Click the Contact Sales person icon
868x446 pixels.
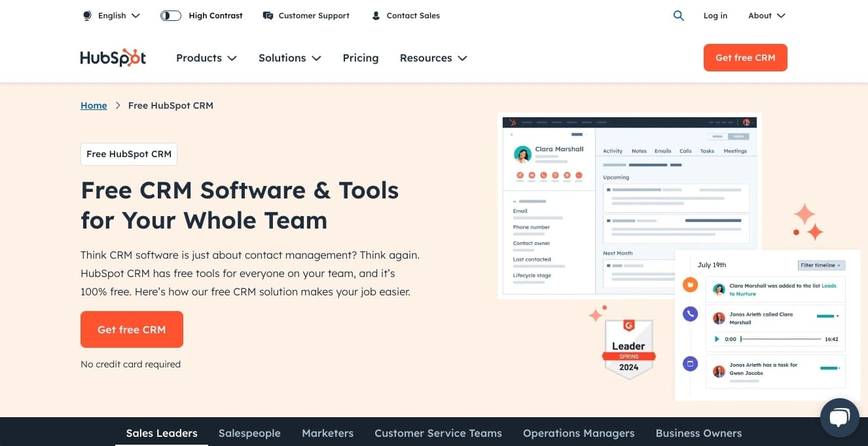(x=376, y=16)
